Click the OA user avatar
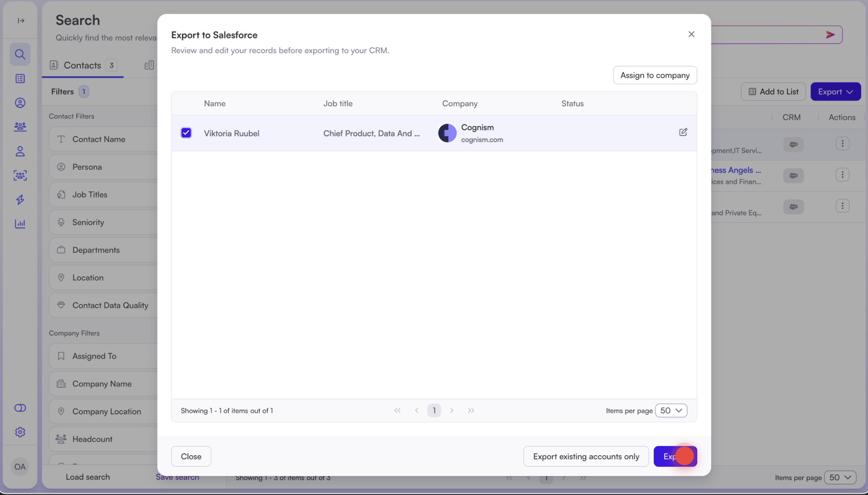Viewport: 868px width, 495px height. pyautogui.click(x=20, y=467)
